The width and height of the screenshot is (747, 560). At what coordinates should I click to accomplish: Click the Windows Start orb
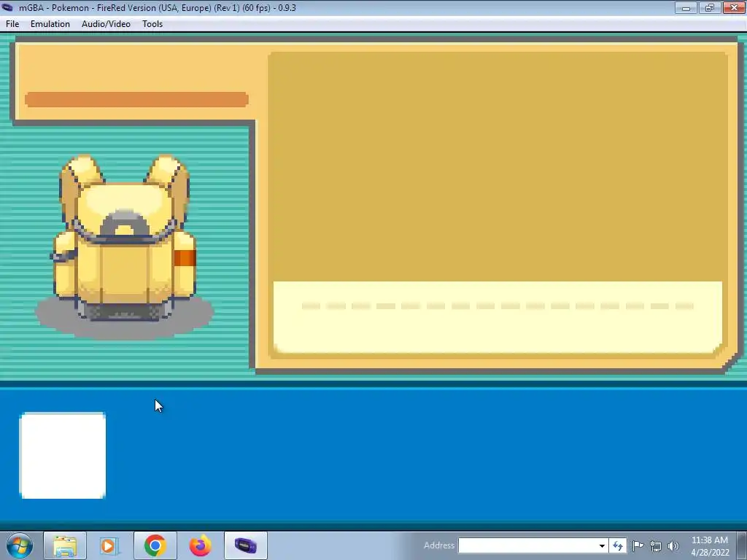click(20, 545)
